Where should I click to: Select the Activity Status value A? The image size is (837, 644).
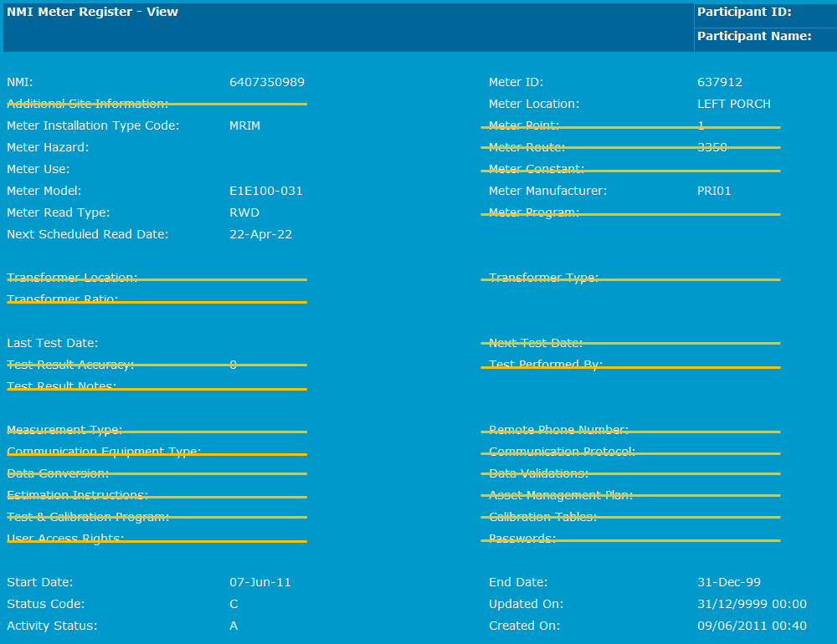click(234, 626)
